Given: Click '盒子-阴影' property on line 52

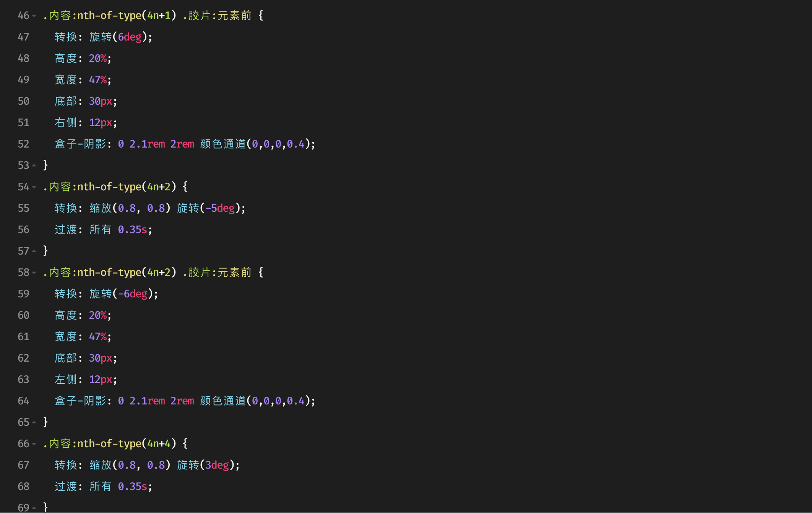Looking at the screenshot, I should pyautogui.click(x=80, y=144).
